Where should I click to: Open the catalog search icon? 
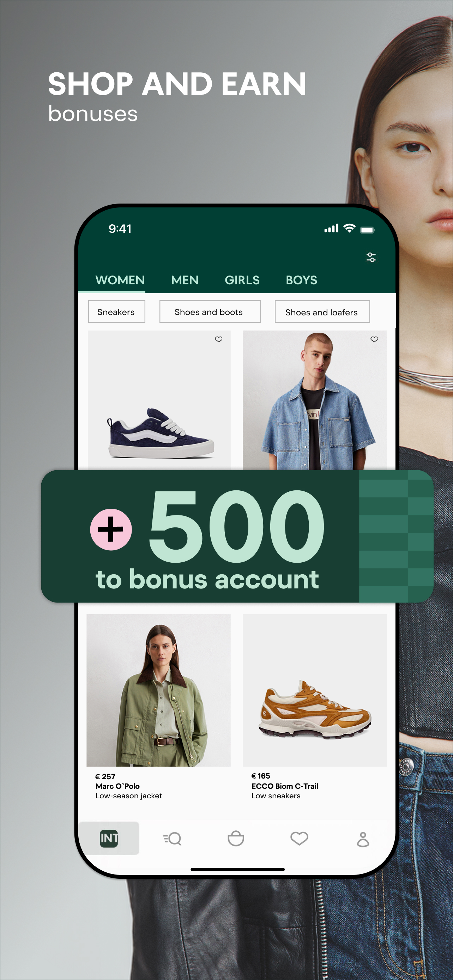[172, 839]
